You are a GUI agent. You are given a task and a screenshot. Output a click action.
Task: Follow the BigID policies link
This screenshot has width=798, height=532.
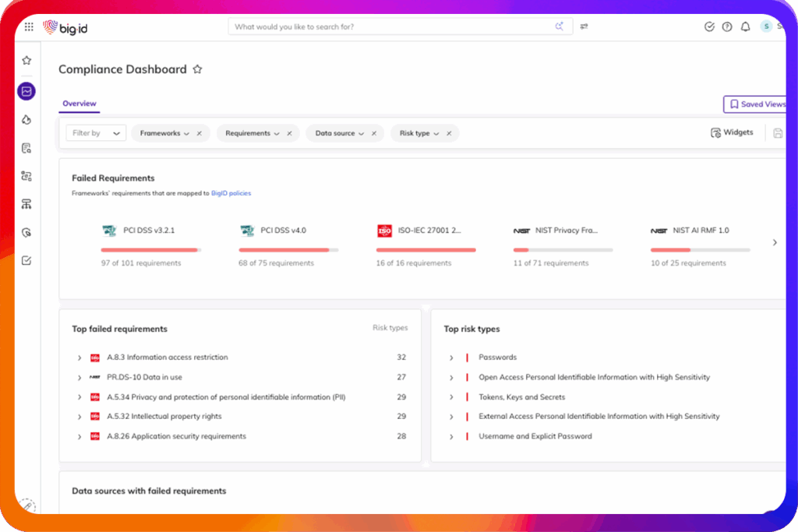(x=231, y=193)
